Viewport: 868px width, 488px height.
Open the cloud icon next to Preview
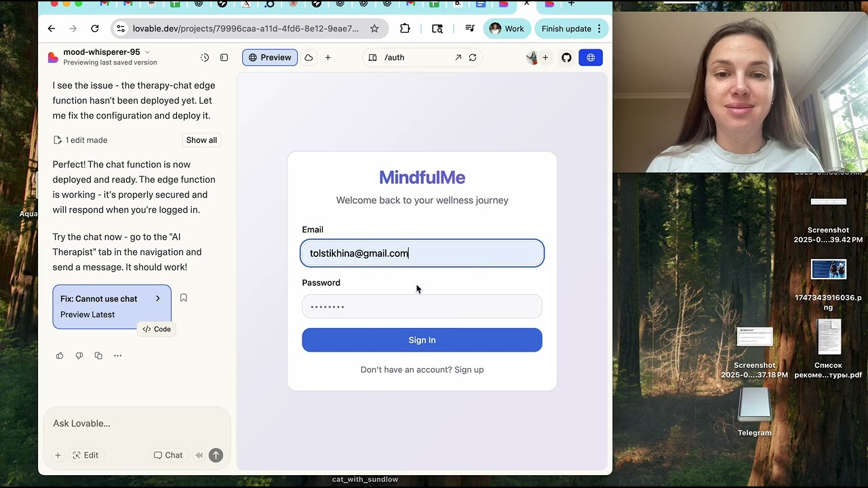[309, 58]
